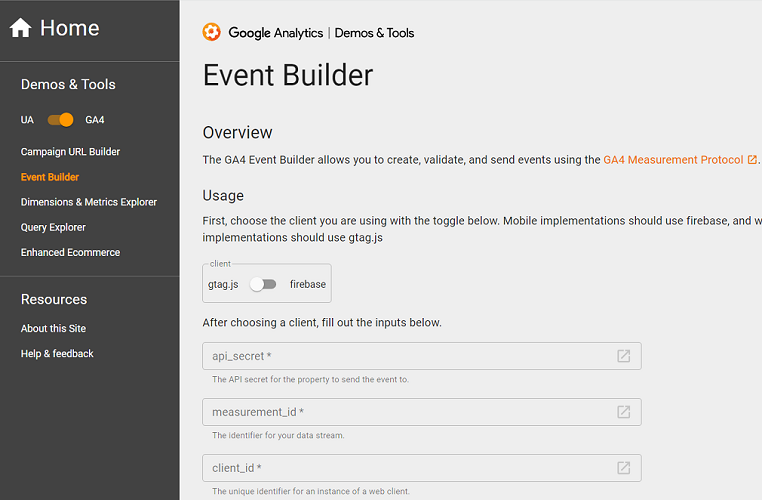Click the client_id input field
Screen dimensions: 762x500
tap(422, 468)
